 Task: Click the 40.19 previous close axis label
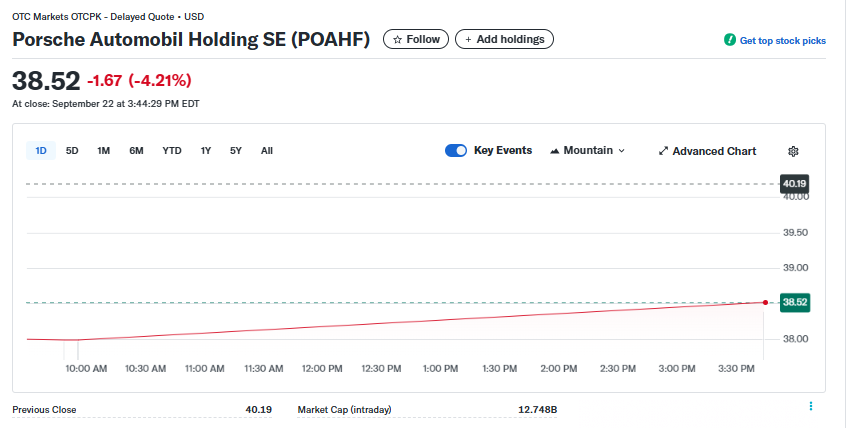(x=794, y=184)
